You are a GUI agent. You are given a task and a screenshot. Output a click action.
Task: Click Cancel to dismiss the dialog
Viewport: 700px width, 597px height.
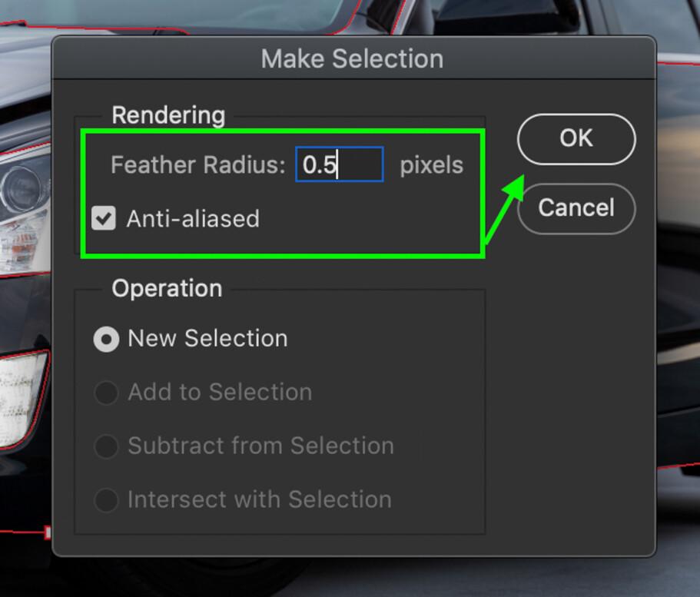[576, 209]
